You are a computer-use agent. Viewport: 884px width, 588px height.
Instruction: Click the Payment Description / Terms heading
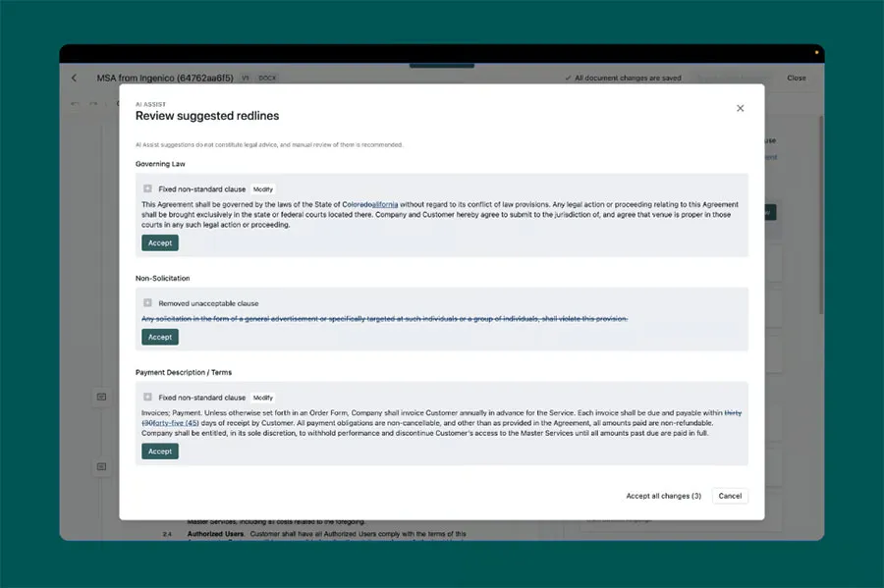[x=184, y=372]
